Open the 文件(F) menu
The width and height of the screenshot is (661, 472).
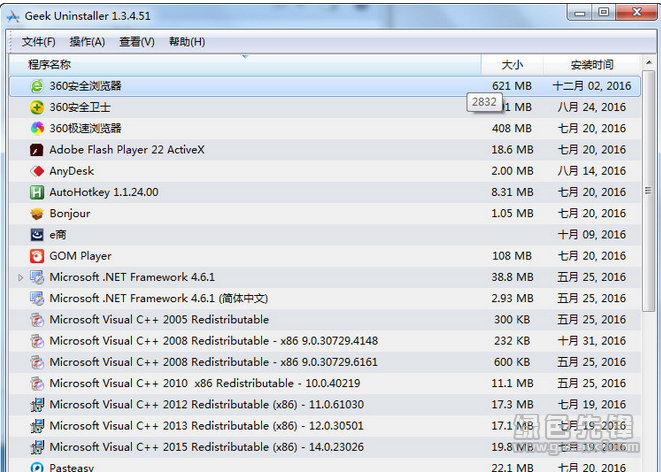pyautogui.click(x=38, y=42)
